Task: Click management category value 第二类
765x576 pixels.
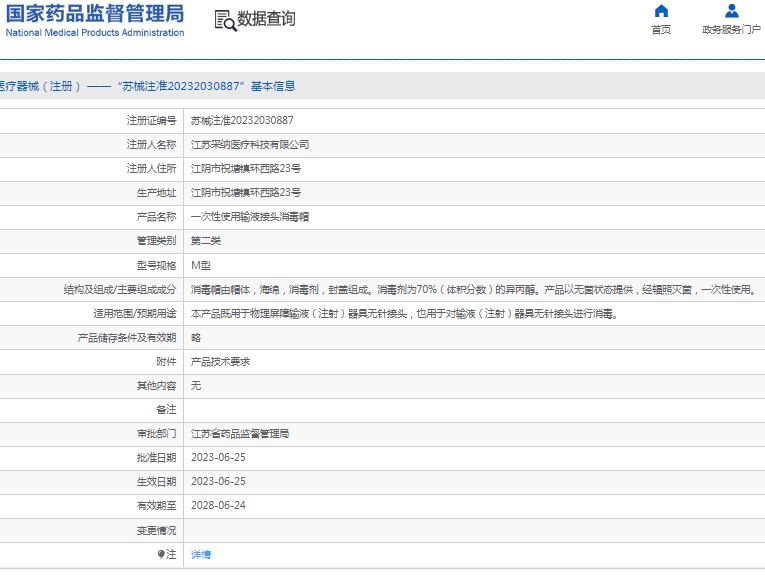Action: (206, 241)
